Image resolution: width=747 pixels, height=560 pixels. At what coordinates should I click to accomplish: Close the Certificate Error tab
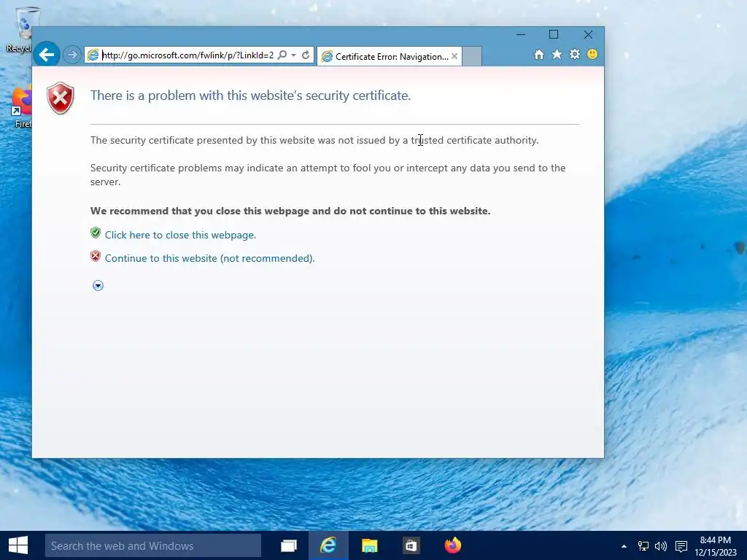(x=454, y=56)
